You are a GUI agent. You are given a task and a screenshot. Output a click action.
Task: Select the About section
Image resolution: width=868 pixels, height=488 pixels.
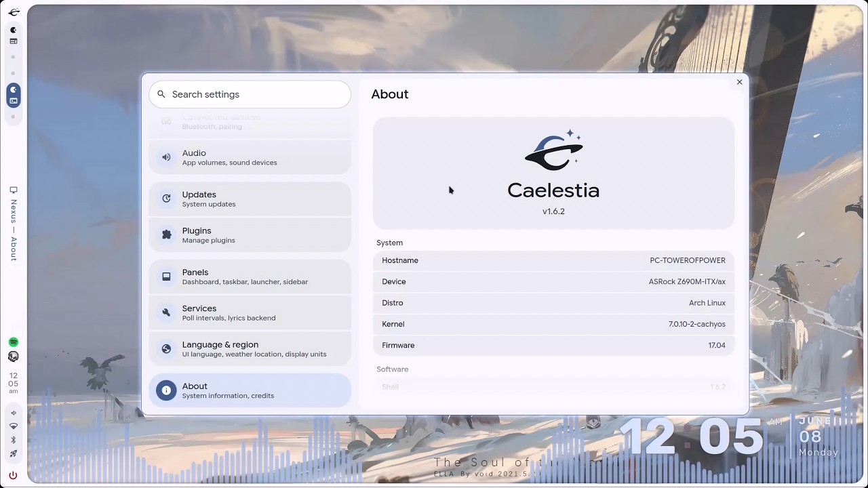point(250,390)
